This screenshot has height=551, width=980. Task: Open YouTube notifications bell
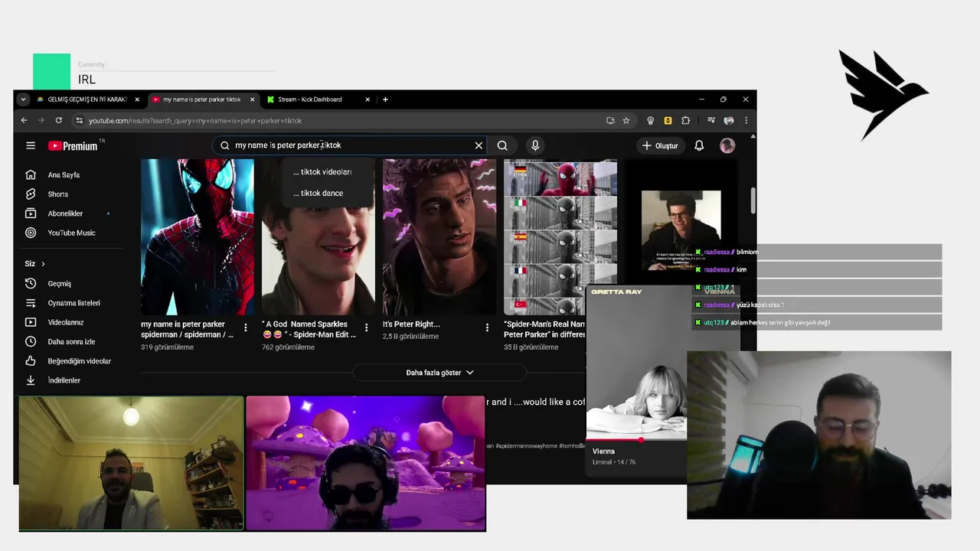699,145
